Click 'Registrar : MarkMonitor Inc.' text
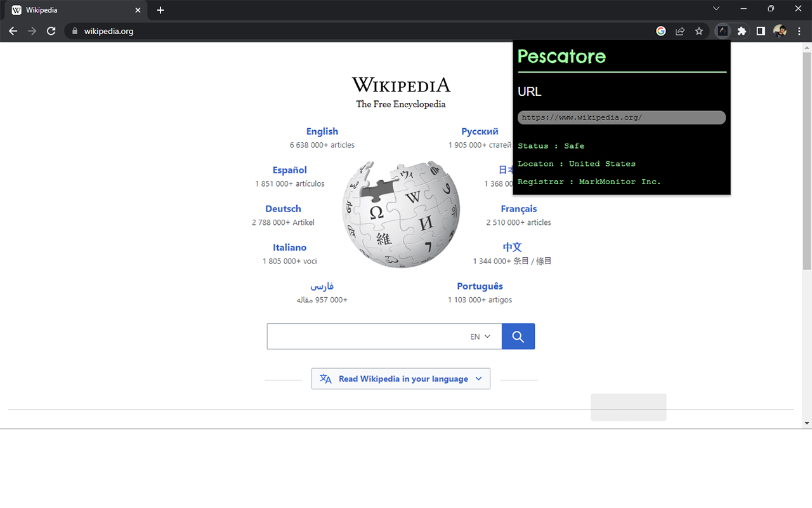Viewport: 812px width, 508px height. pos(589,182)
